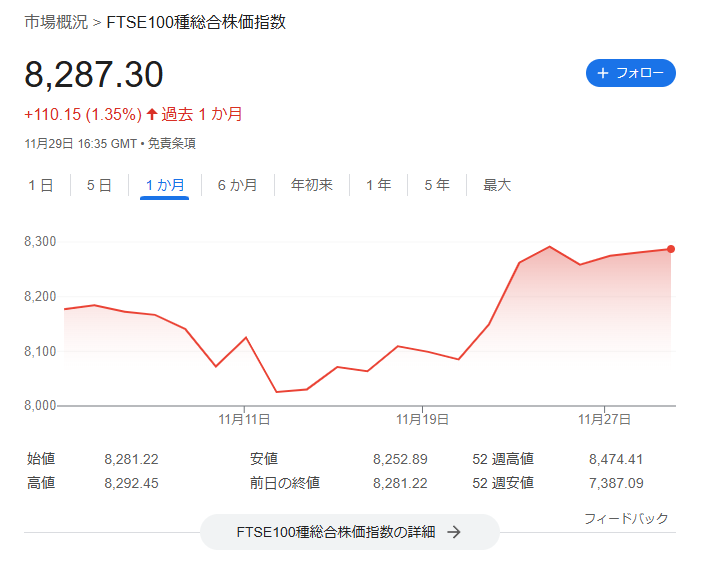Click the 11月27日 axis label
Image resolution: width=707 pixels, height=573 pixels.
point(604,420)
